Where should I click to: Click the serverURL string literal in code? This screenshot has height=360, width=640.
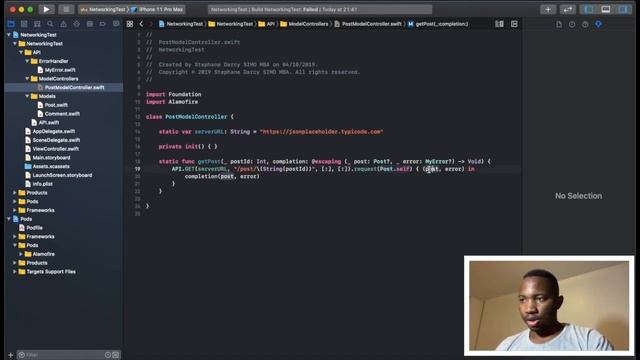pyautogui.click(x=321, y=132)
